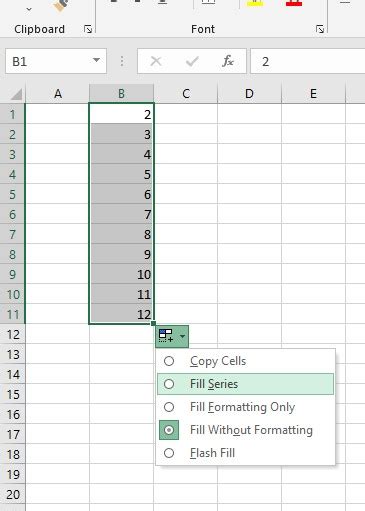Select column C header
Image resolution: width=365 pixels, height=511 pixels.
click(x=186, y=94)
